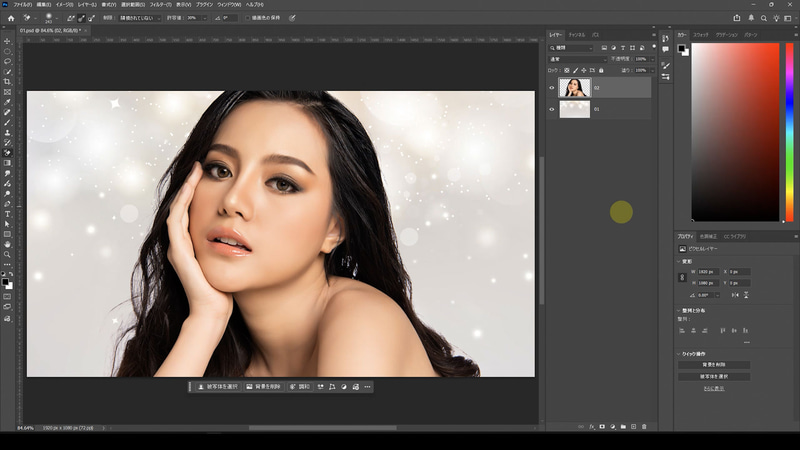Delete layer with trash icon
The width and height of the screenshot is (800, 450).
click(644, 427)
